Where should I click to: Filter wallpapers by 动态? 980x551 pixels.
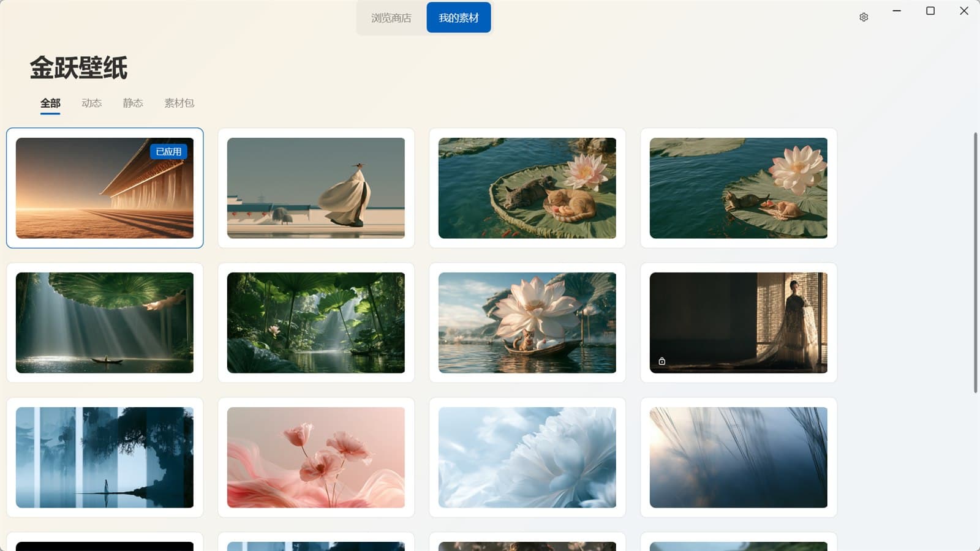coord(91,103)
